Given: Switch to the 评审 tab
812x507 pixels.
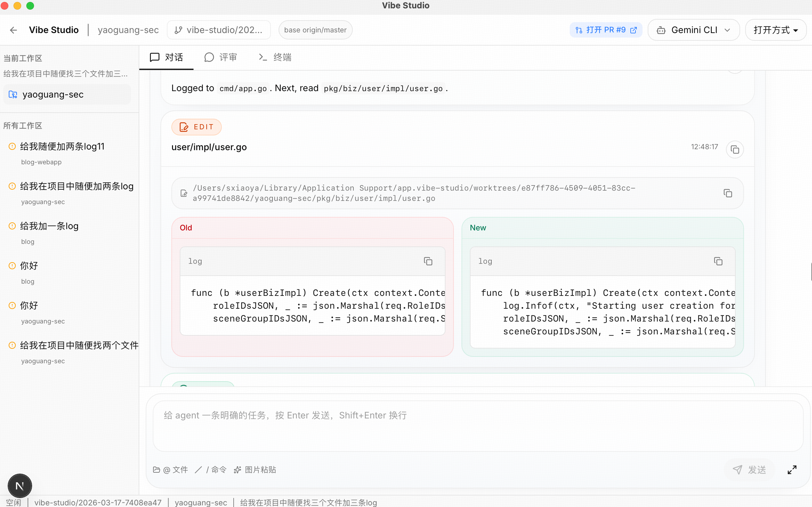Looking at the screenshot, I should 220,57.
